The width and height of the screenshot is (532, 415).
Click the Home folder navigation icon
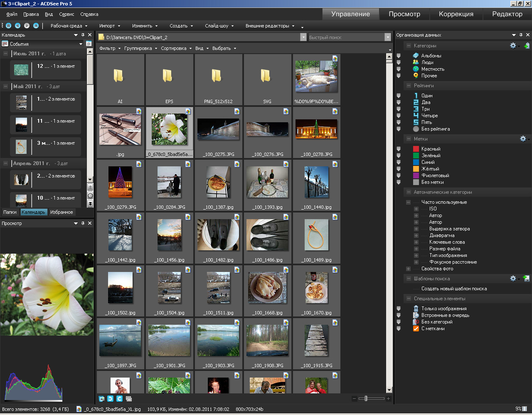pos(8,26)
